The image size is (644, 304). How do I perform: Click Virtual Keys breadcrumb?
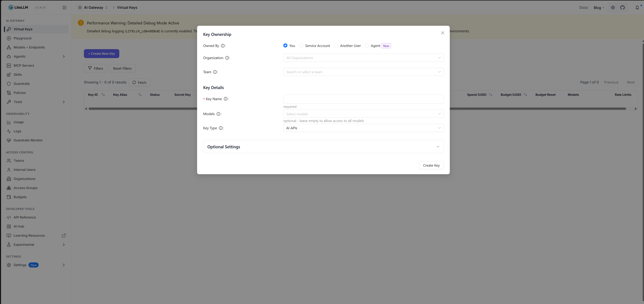click(127, 8)
